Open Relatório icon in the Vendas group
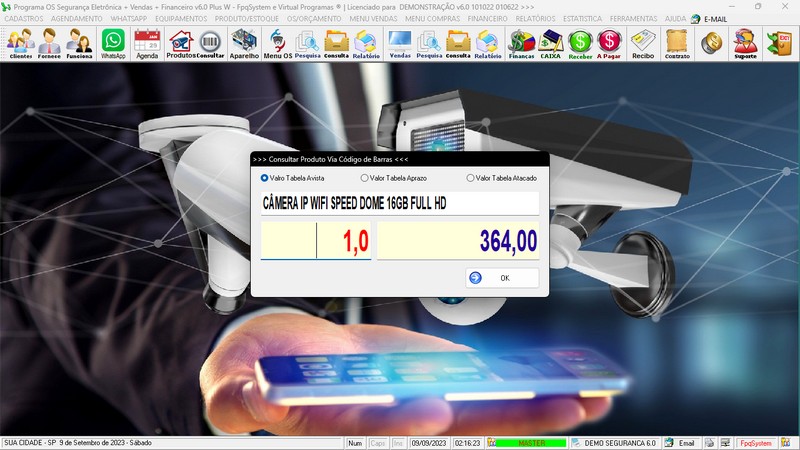The width and height of the screenshot is (800, 450). click(x=487, y=43)
